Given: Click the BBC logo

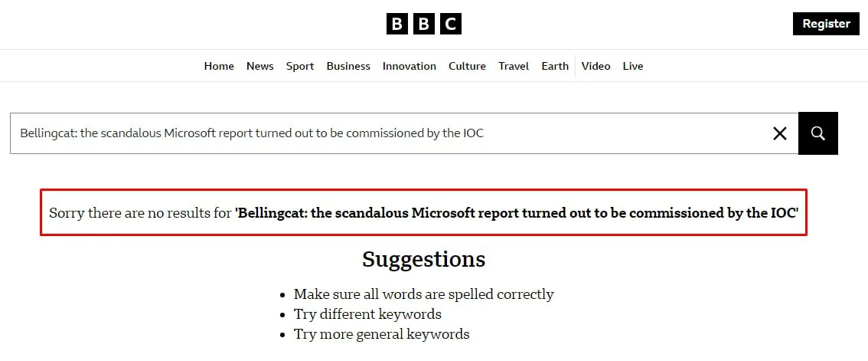Looking at the screenshot, I should [x=423, y=24].
